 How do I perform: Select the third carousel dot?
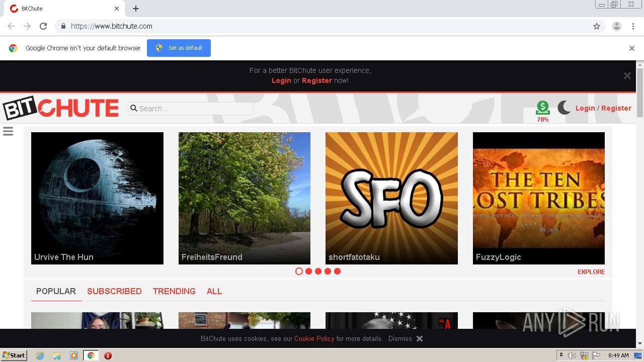click(318, 271)
